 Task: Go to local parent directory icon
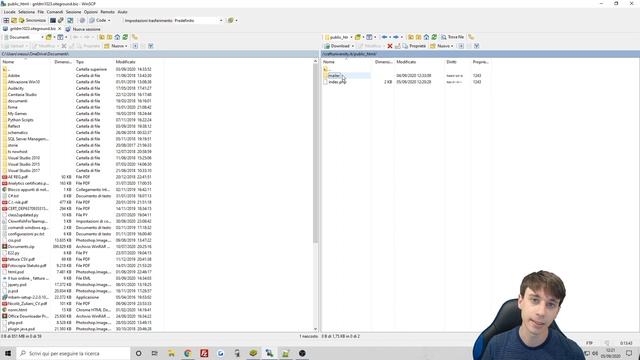[102, 37]
